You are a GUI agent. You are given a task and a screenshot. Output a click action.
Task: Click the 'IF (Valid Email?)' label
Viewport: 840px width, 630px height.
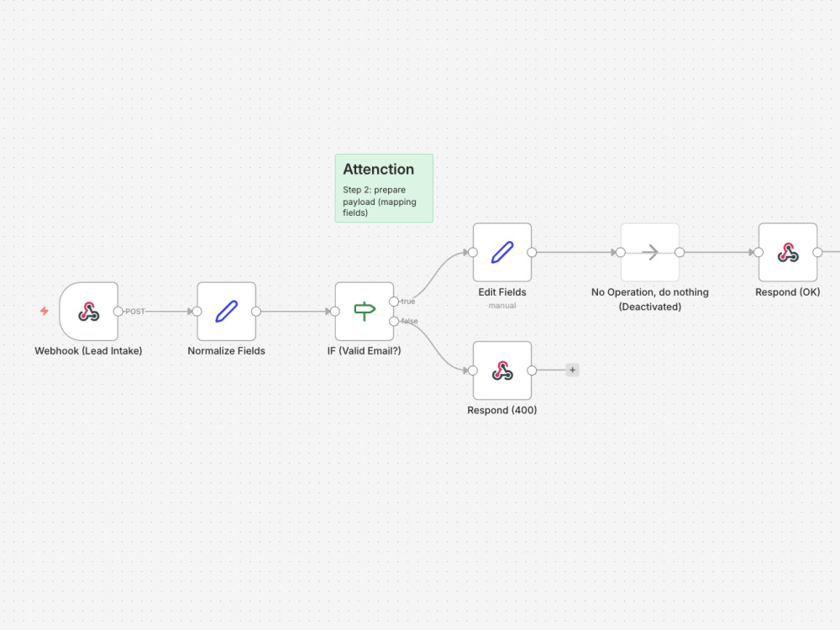pos(365,351)
